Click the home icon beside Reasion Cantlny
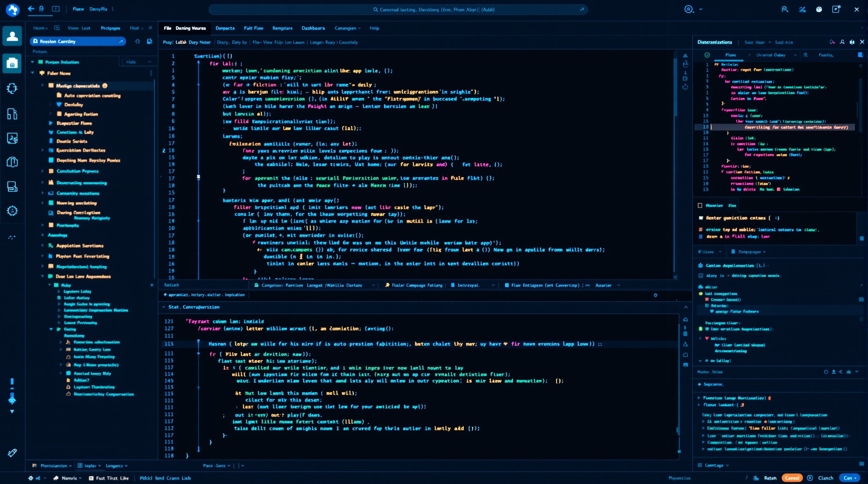This screenshot has height=484, width=868. 138,41
